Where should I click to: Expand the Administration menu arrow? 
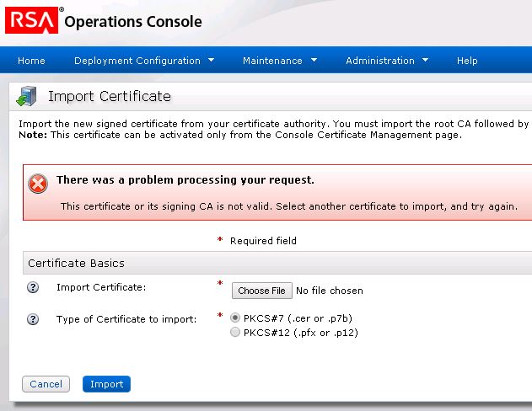click(x=425, y=60)
